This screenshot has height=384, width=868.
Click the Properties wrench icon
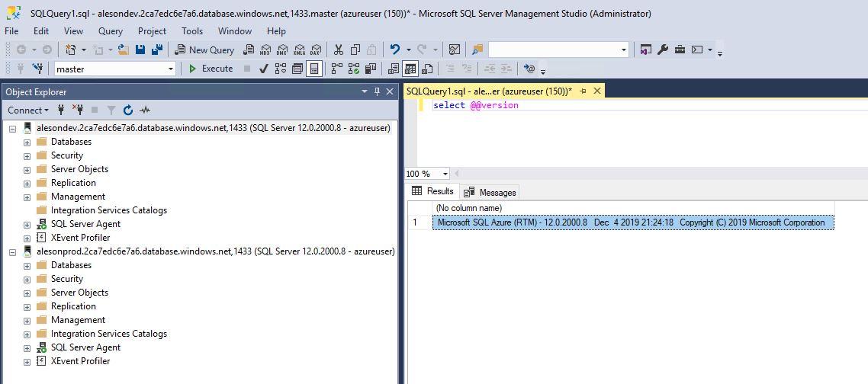(663, 50)
